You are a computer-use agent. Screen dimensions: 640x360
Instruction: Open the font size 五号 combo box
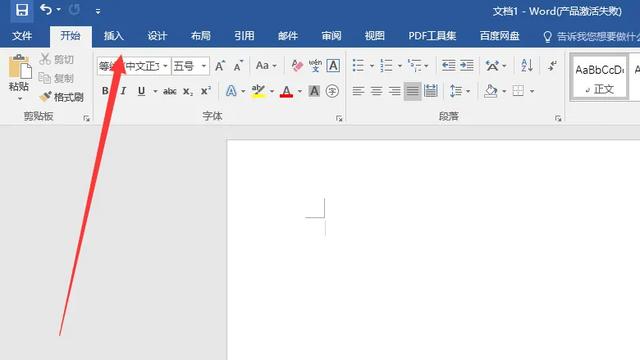pyautogui.click(x=191, y=66)
